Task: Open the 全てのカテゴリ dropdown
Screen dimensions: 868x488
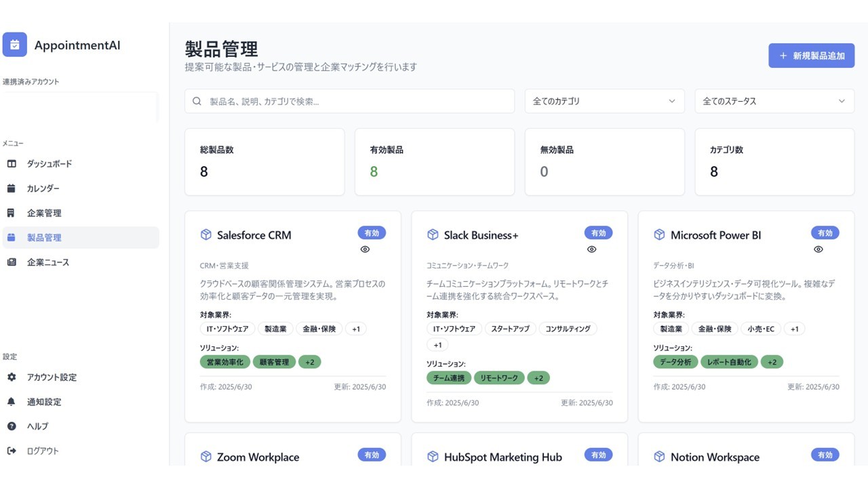Action: (x=604, y=101)
